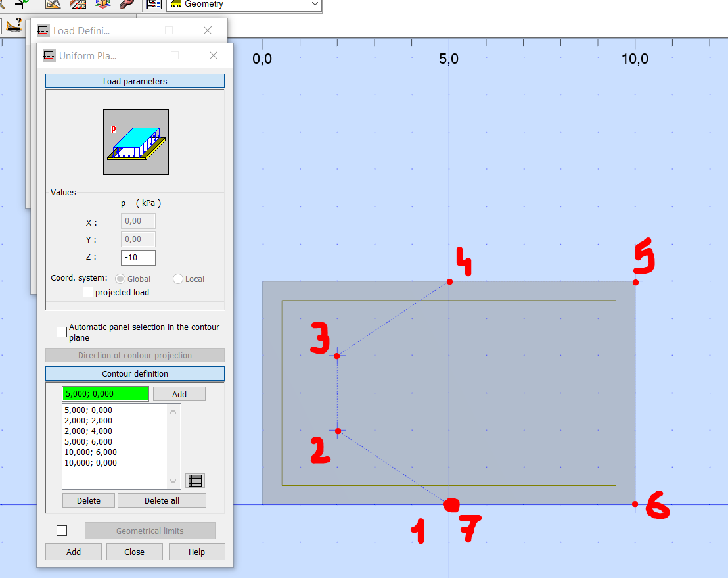
Task: Click the wrench tool in the top toolbar
Action: [127, 4]
